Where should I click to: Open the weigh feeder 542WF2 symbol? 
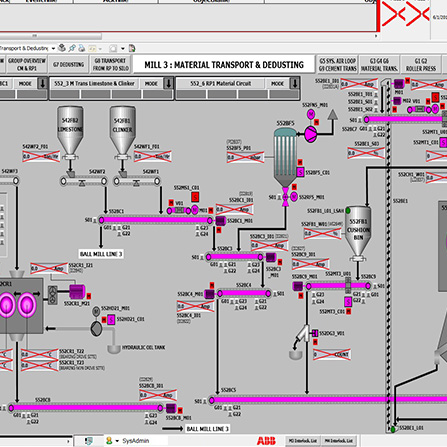coord(83,181)
